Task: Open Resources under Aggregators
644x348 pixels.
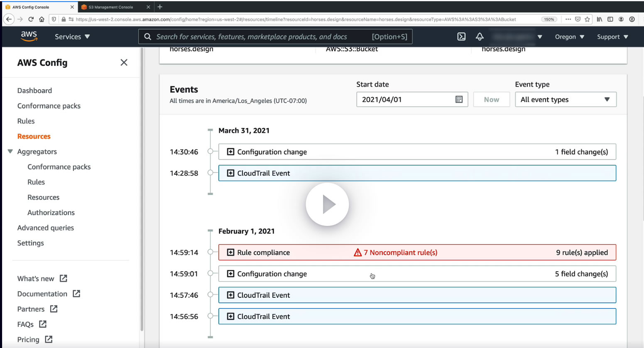Action: tap(43, 197)
